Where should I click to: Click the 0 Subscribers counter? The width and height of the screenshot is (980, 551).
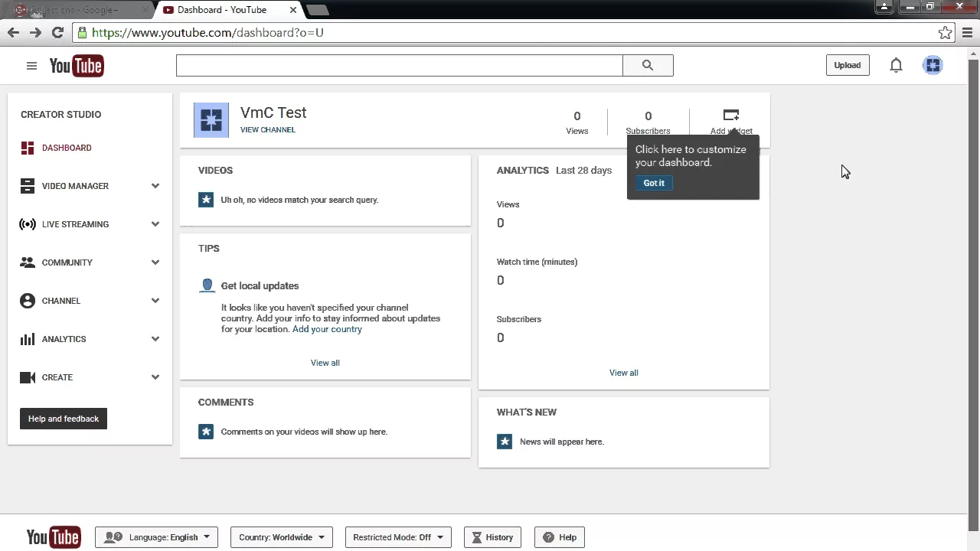(648, 122)
